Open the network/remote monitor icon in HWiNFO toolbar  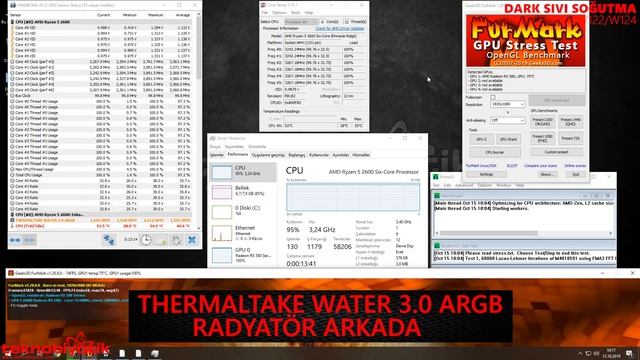click(x=109, y=240)
